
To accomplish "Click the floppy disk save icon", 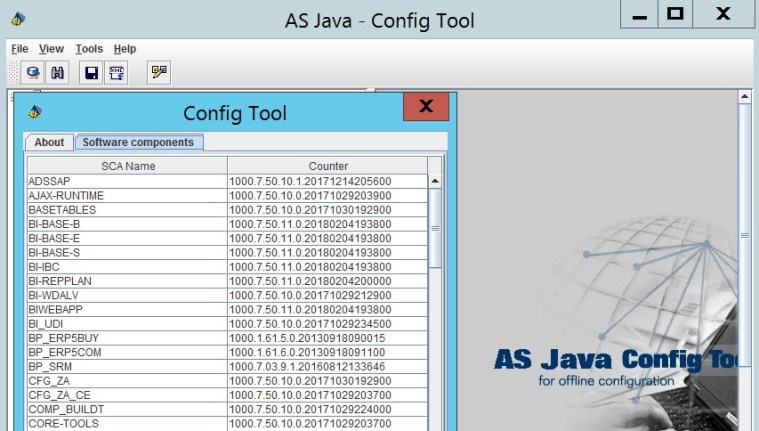I will (91, 73).
